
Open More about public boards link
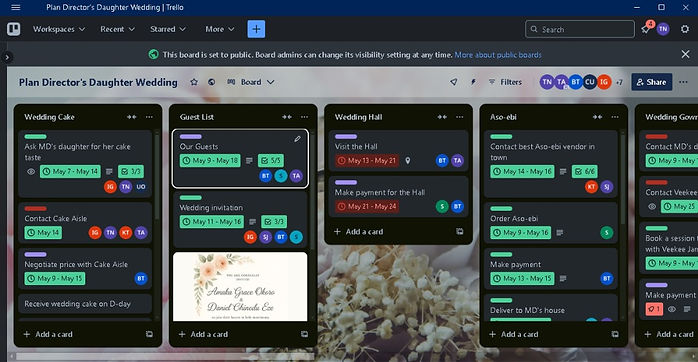point(498,55)
